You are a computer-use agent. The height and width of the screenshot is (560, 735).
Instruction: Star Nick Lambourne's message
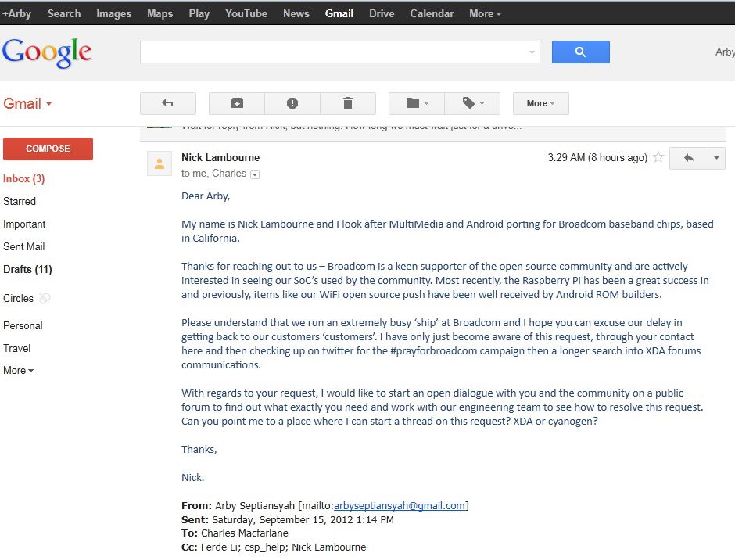[658, 157]
